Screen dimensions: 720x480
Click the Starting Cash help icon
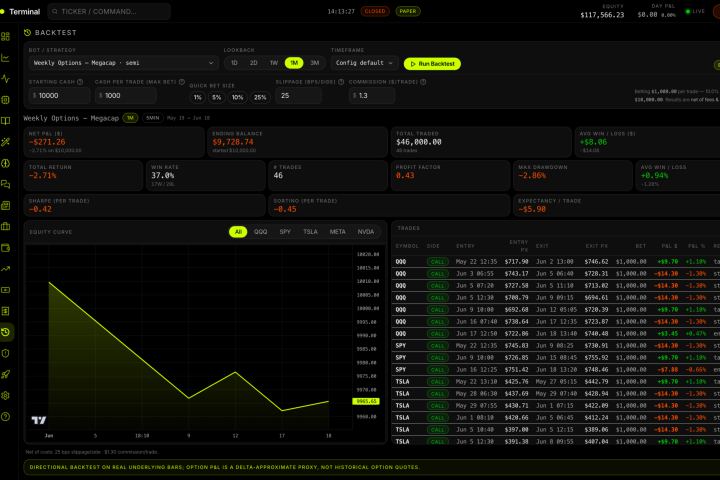point(80,82)
